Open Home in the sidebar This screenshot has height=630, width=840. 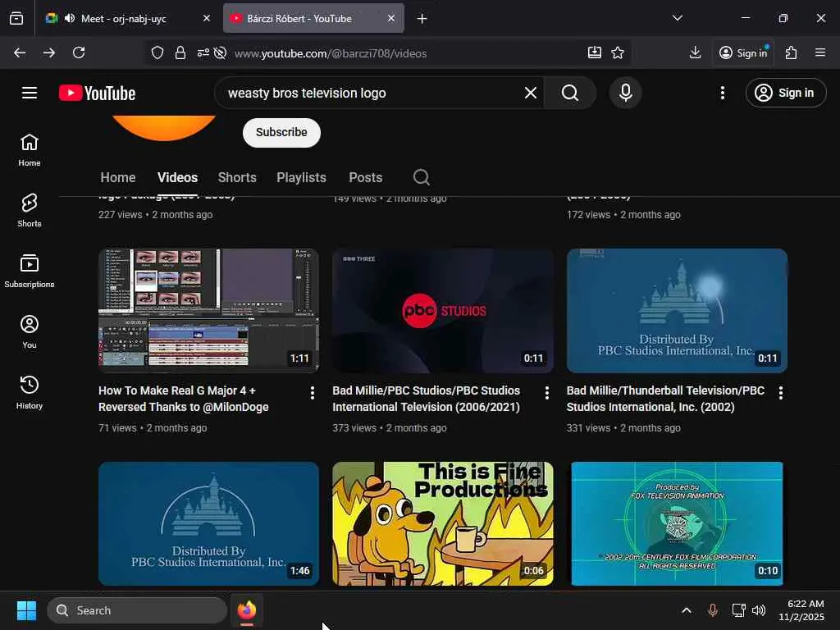(30, 150)
